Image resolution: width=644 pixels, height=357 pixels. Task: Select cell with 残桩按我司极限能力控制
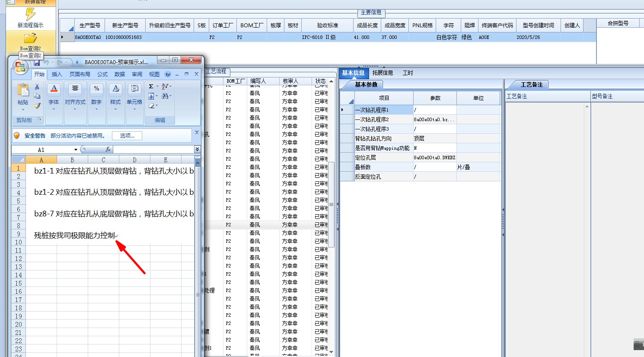pos(74,235)
